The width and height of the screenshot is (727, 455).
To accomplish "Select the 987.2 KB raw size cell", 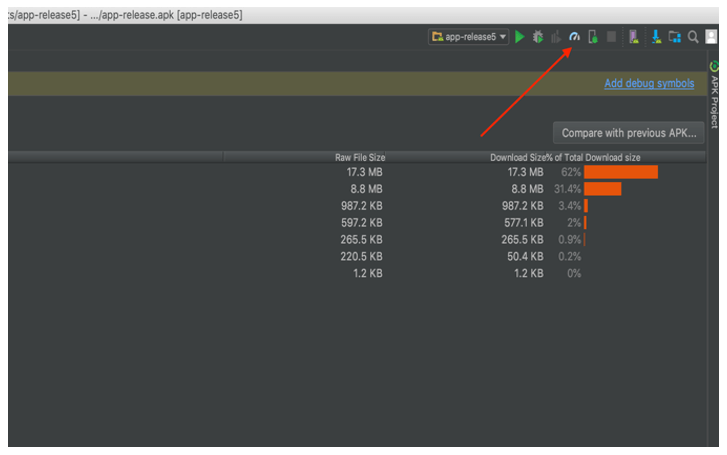I will click(x=362, y=206).
